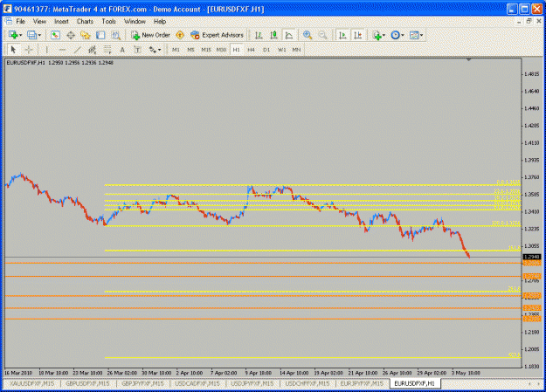
Task: Open the View menu
Action: pyautogui.click(x=39, y=22)
